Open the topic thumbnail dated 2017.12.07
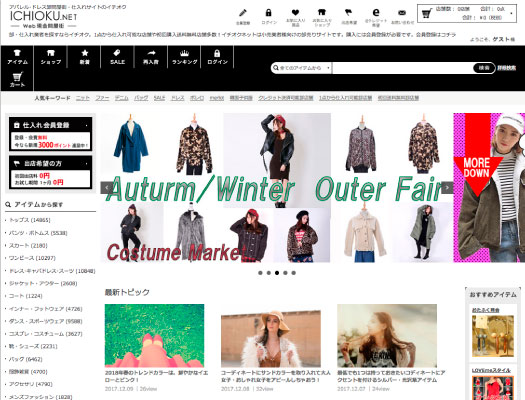The height and width of the screenshot is (400, 525). click(387, 336)
